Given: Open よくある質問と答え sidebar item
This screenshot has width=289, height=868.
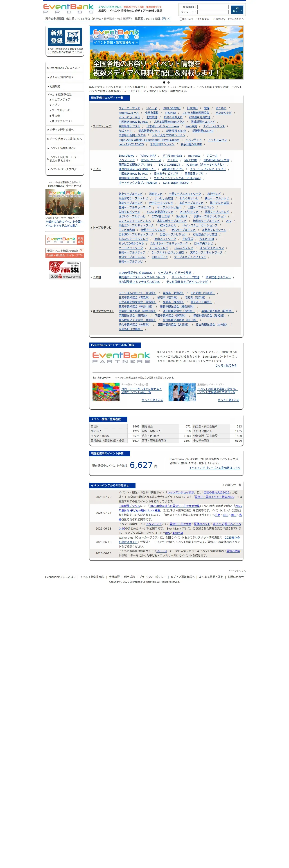Looking at the screenshot, I should point(62,77).
